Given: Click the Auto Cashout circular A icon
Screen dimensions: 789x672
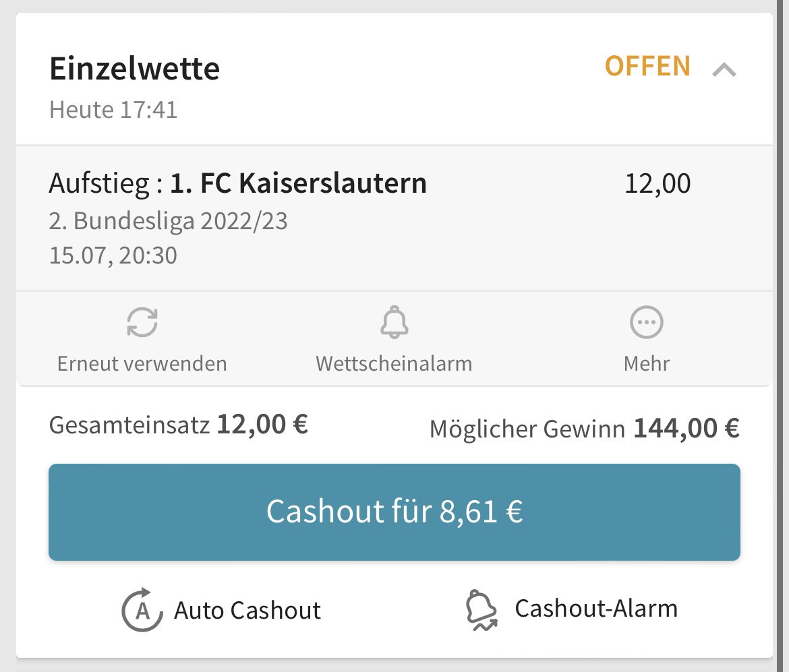Looking at the screenshot, I should click(x=142, y=610).
